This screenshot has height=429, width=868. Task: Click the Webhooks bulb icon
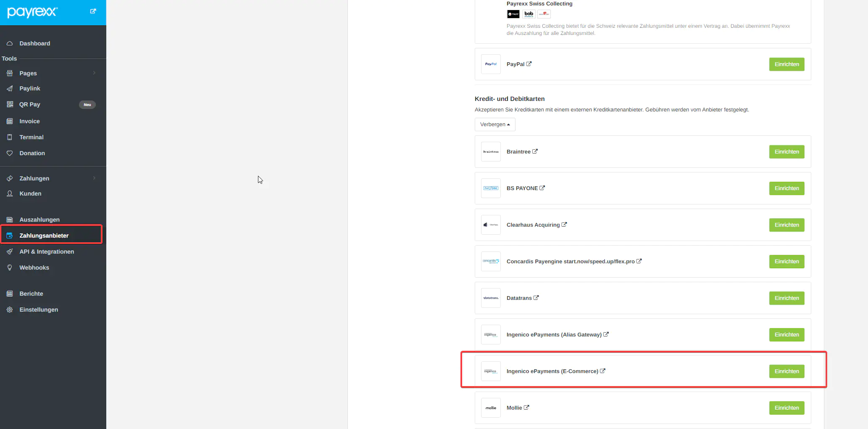tap(10, 267)
